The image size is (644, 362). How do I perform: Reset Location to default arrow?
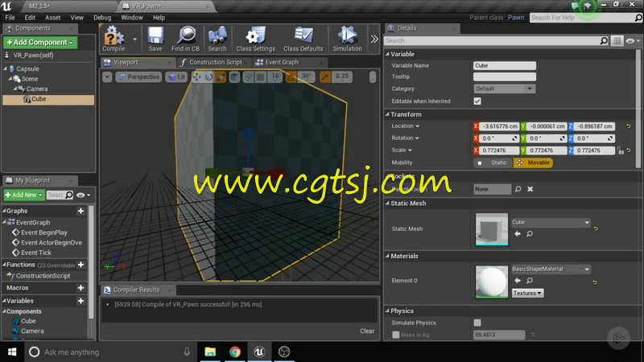629,126
